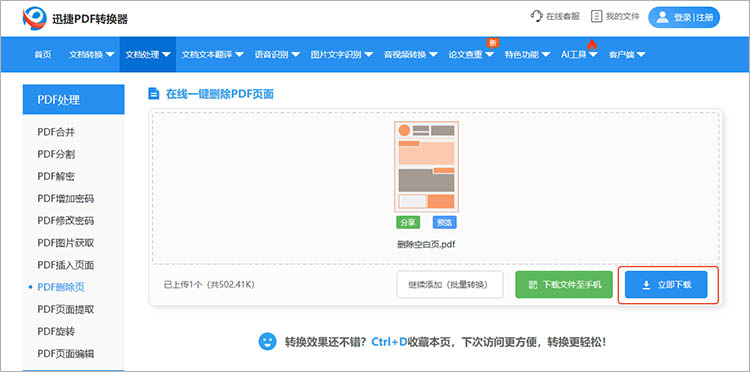Click the flame icon above AI工具

592,44
